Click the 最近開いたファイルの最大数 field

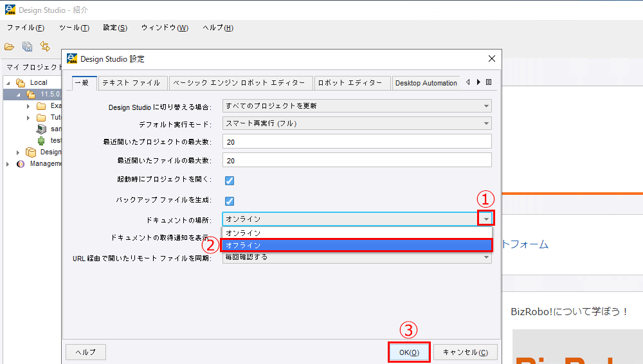tap(357, 160)
